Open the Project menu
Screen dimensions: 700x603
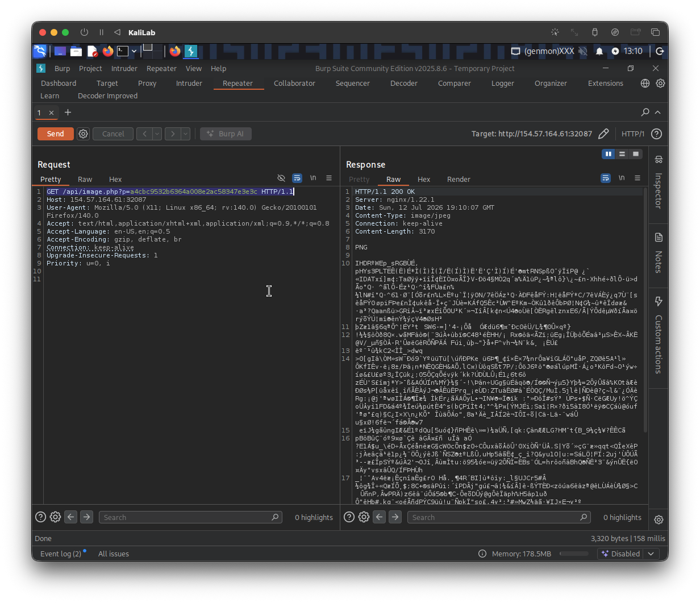[90, 69]
